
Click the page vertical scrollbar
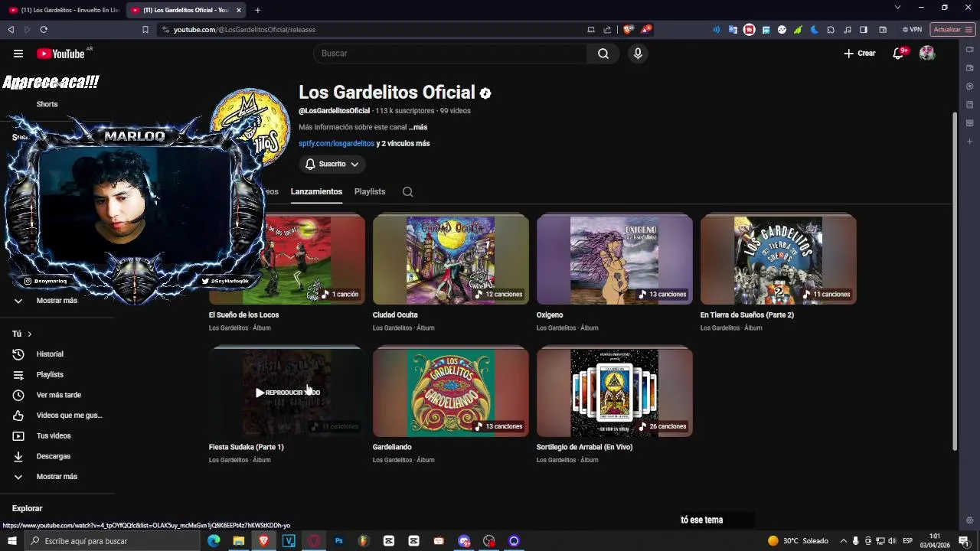[954, 282]
